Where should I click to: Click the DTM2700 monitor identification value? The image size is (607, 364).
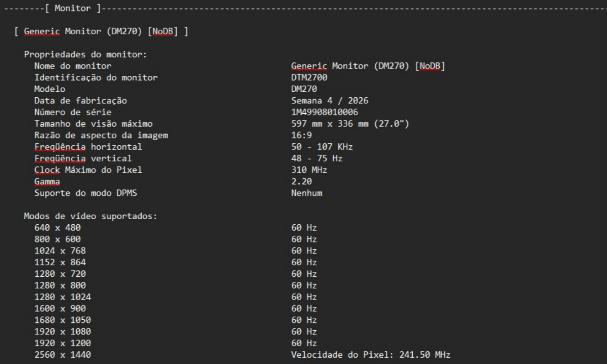309,78
